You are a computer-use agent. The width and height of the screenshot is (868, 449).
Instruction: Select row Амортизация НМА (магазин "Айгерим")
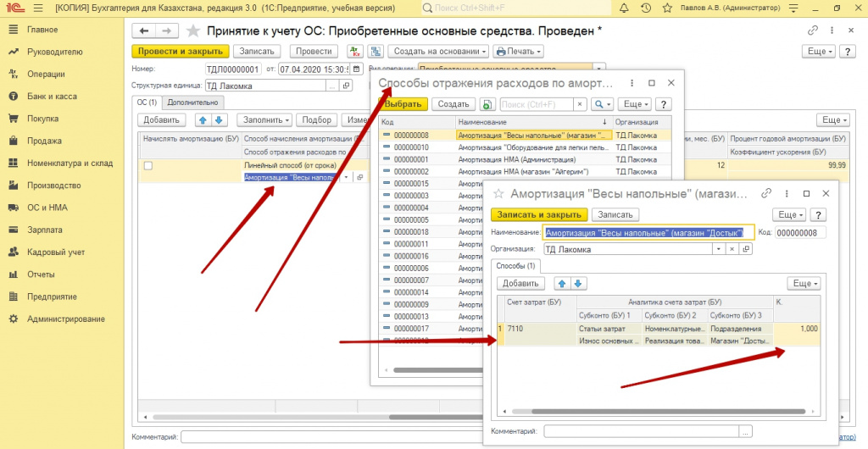coord(526,172)
